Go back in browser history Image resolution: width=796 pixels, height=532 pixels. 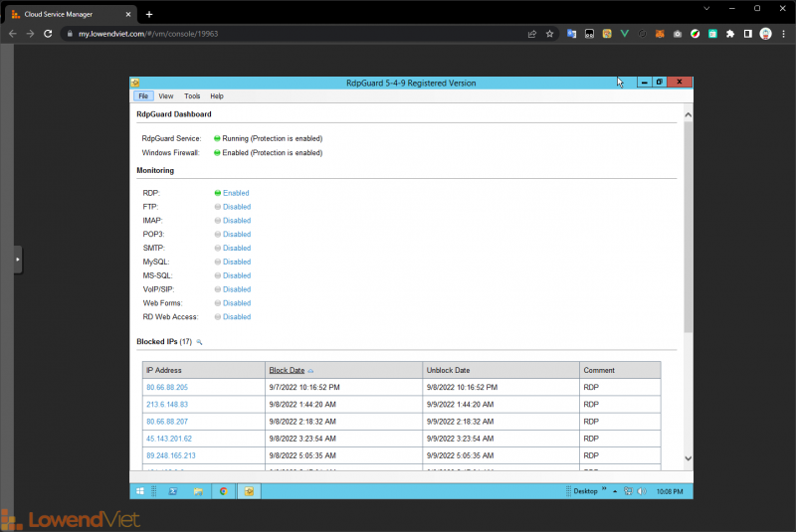(x=13, y=34)
